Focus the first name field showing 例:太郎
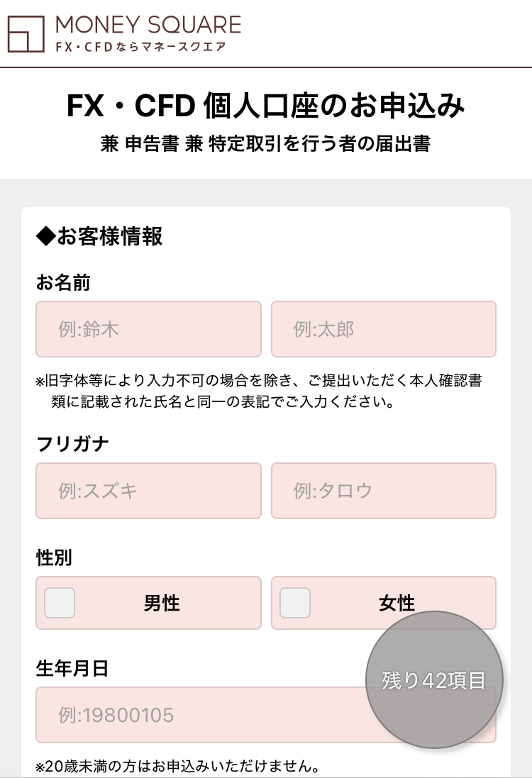This screenshot has width=532, height=778. 383,329
